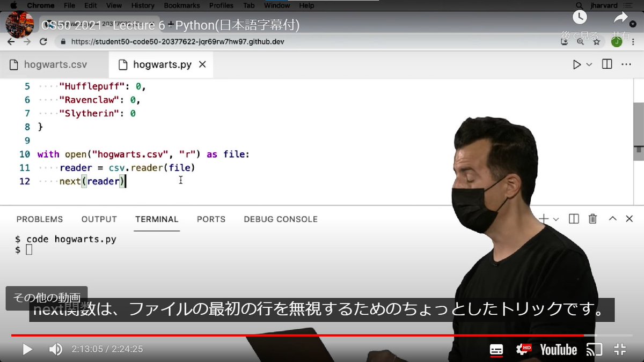Open the History menu
The image size is (644, 362).
click(x=143, y=5)
